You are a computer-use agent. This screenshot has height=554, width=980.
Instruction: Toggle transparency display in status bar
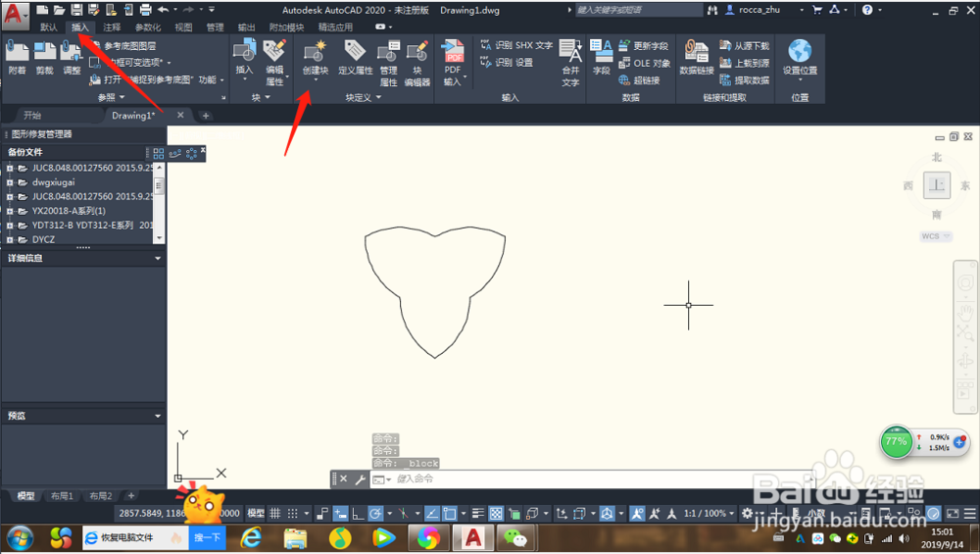pyautogui.click(x=496, y=514)
